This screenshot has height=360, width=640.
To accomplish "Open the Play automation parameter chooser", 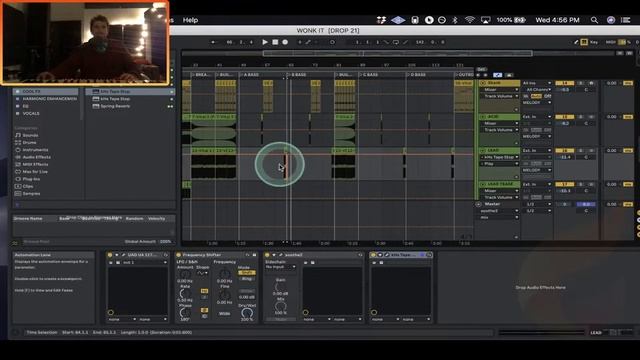I will tap(499, 164).
